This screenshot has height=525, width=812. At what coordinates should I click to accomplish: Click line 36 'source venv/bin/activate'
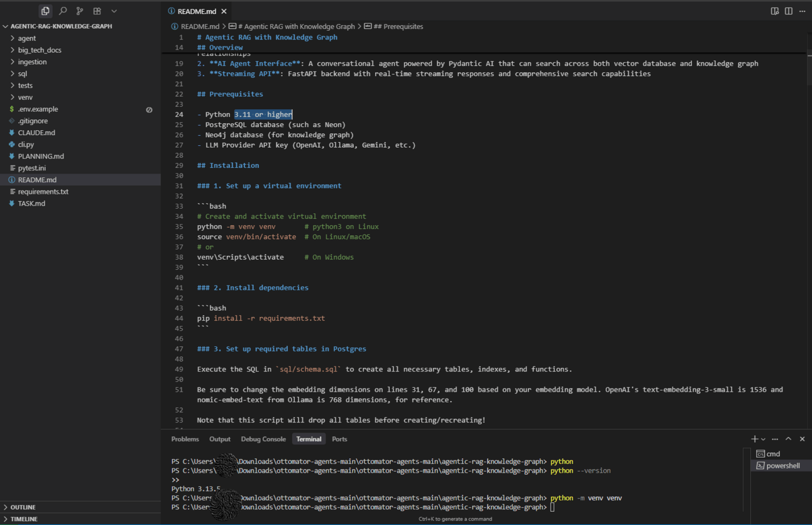[x=246, y=237]
